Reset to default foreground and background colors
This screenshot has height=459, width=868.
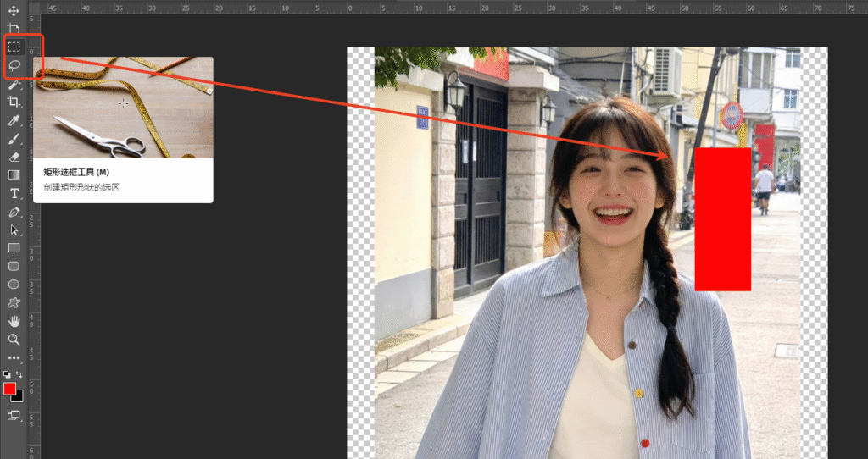pos(7,374)
